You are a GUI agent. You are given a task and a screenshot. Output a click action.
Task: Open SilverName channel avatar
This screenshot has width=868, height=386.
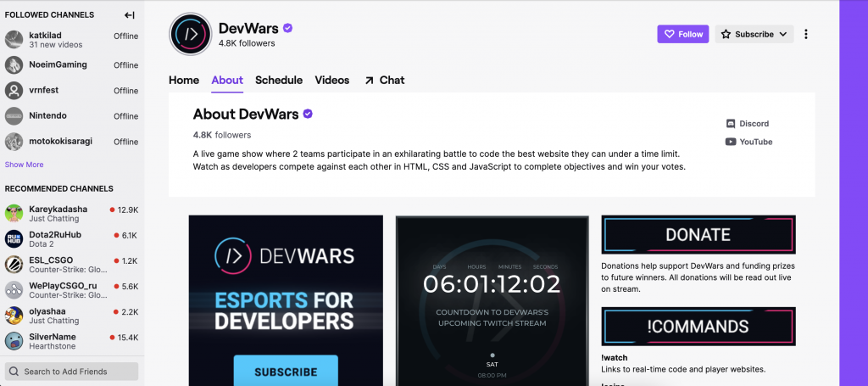click(14, 340)
